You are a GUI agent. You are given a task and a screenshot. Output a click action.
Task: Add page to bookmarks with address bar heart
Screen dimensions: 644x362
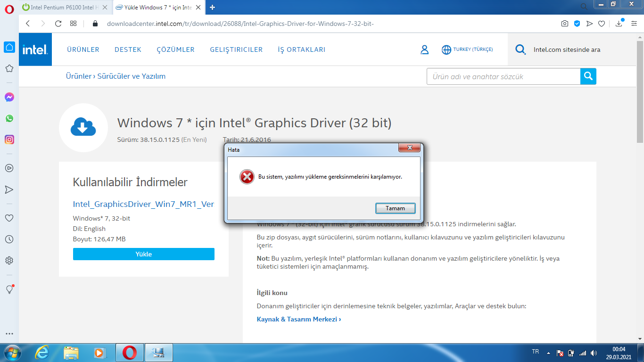pyautogui.click(x=602, y=24)
